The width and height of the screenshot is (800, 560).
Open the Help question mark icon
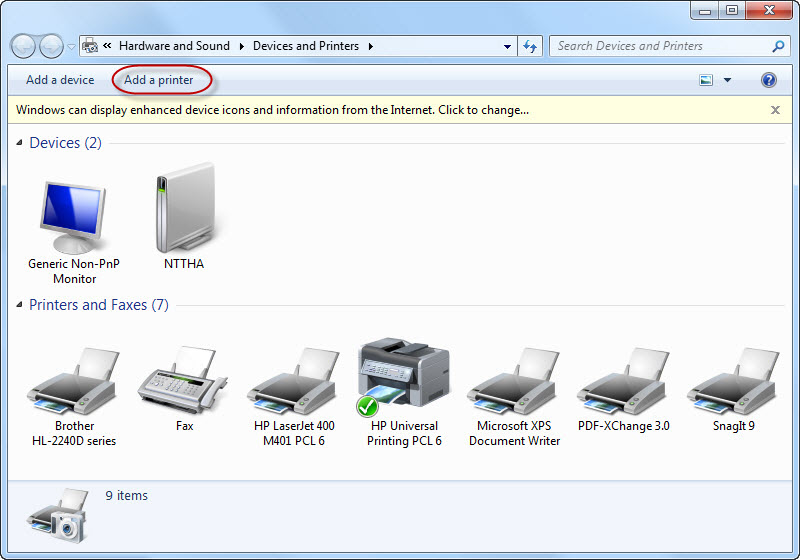click(x=768, y=80)
